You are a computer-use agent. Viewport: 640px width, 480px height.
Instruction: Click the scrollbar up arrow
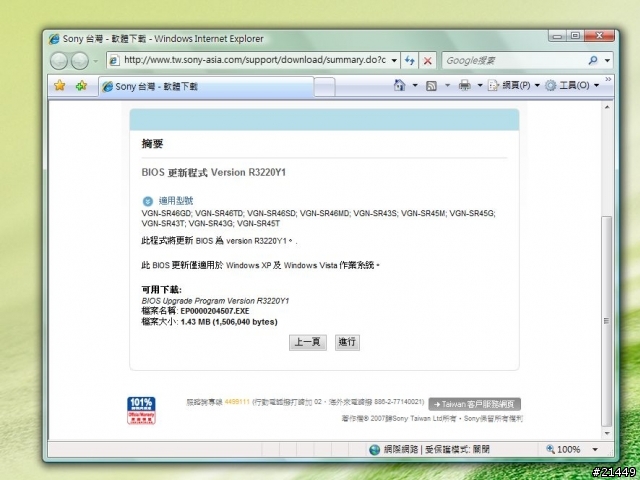[x=607, y=107]
